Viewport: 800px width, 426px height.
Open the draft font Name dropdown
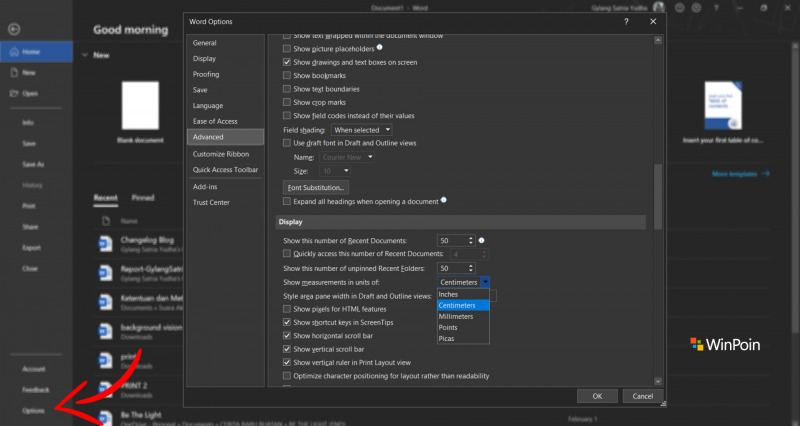coord(347,157)
